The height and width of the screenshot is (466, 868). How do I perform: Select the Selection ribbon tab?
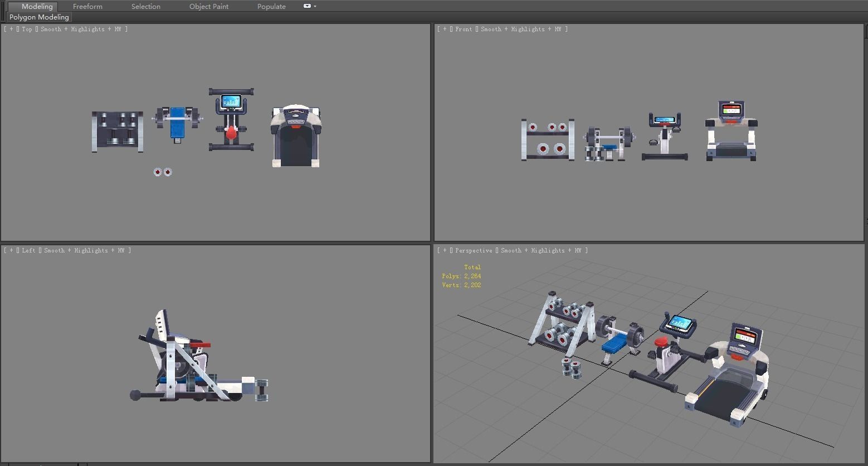tap(146, 6)
